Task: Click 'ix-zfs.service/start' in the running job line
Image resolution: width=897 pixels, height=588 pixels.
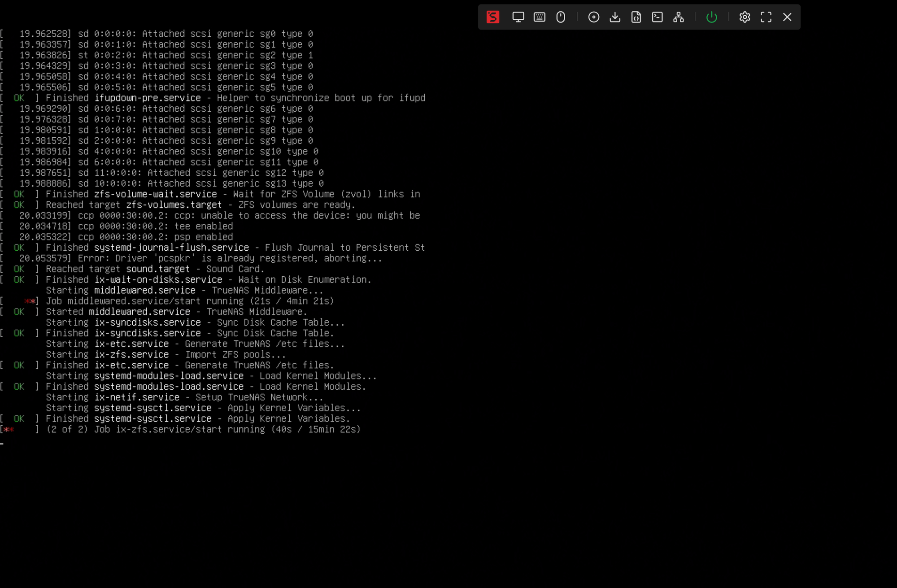Action: tap(169, 429)
